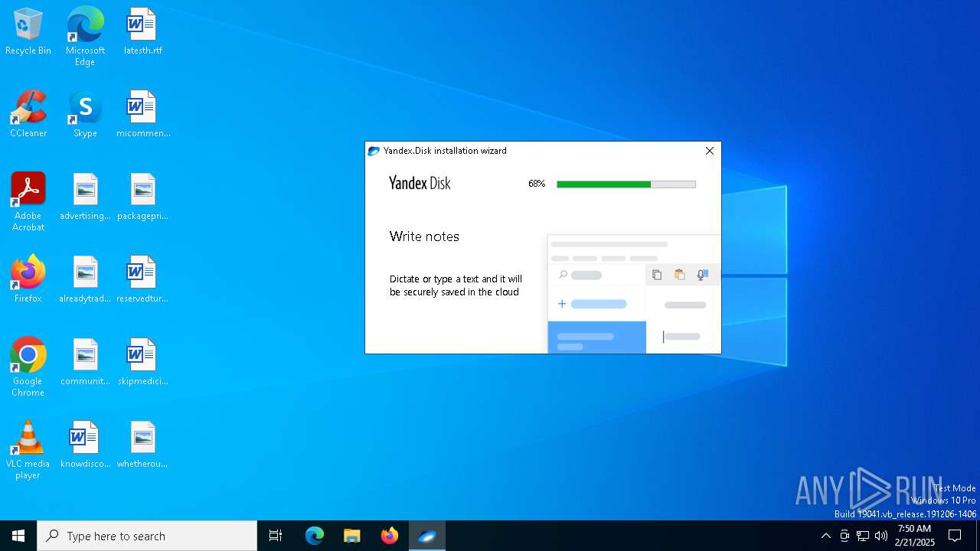Open Task View on the taskbar
The width and height of the screenshot is (980, 551).
point(276,536)
